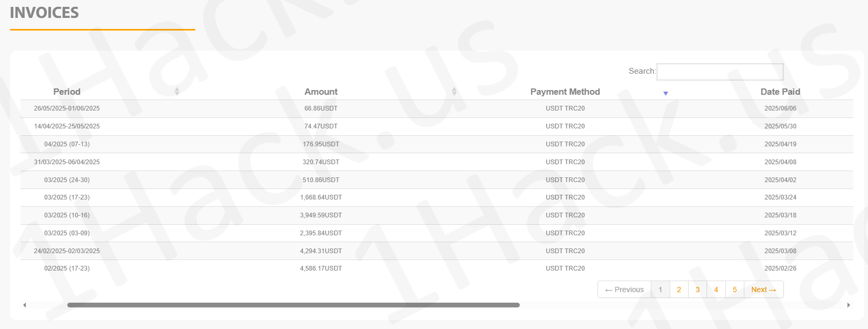
Task: Click the Previous page button
Action: tap(624, 290)
